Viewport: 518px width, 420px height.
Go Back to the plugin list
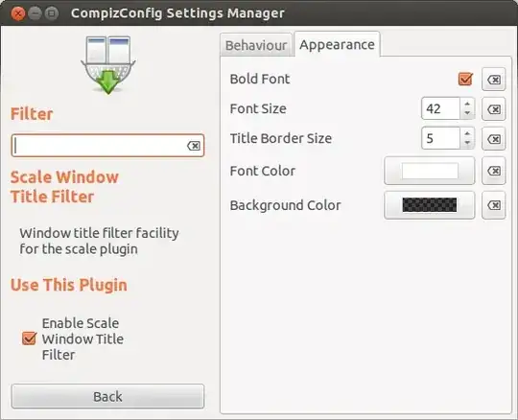coord(107,396)
